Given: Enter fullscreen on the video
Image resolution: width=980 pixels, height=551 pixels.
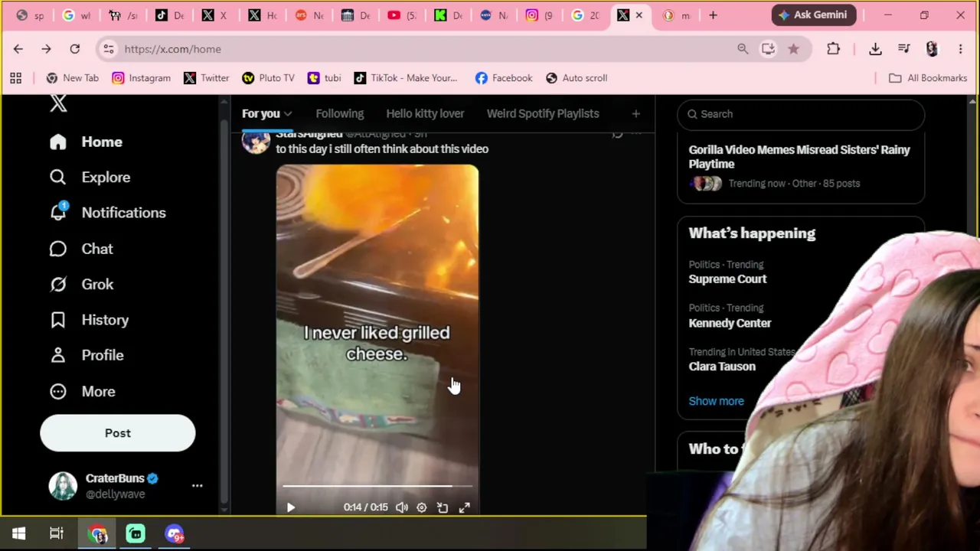Looking at the screenshot, I should click(465, 507).
